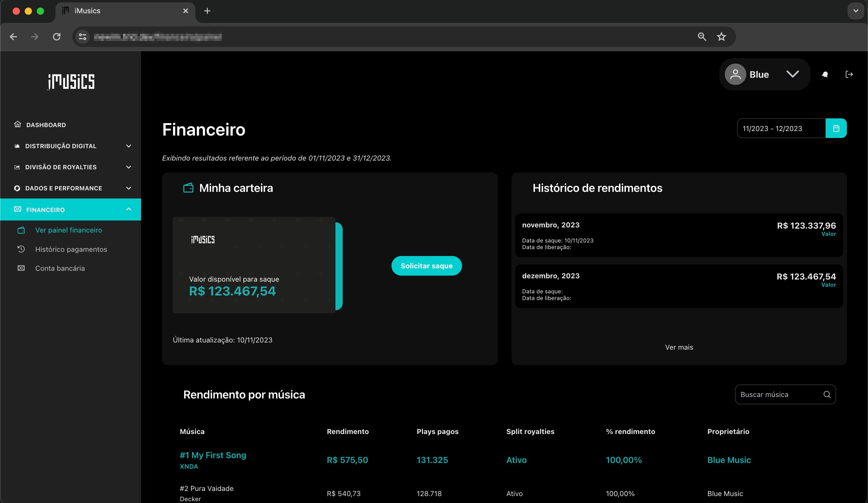Click the browser reload icon

coord(56,36)
